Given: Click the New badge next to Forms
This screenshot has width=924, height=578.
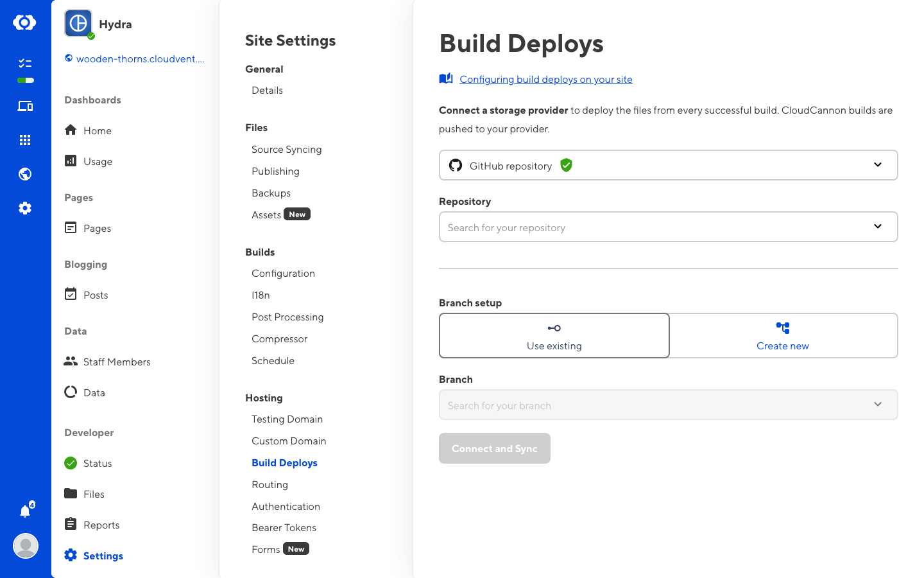Looking at the screenshot, I should coord(296,549).
